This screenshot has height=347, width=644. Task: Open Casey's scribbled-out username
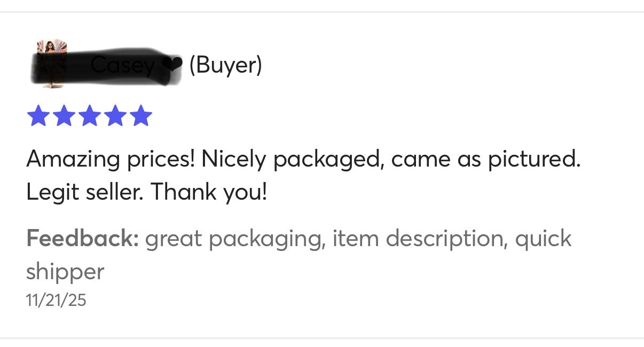pyautogui.click(x=123, y=66)
